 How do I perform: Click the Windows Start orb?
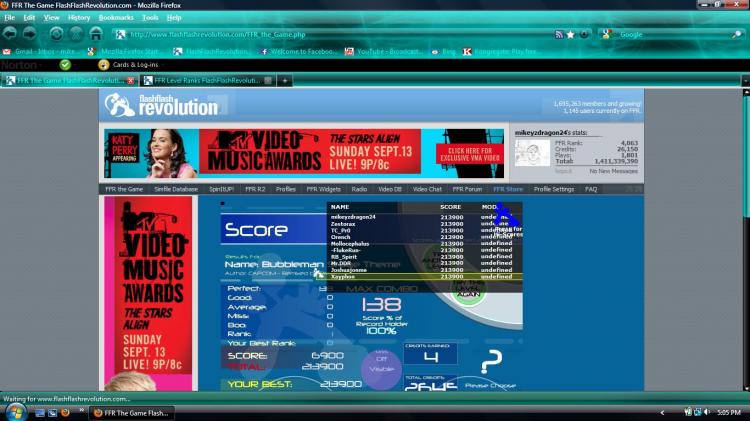click(15, 412)
